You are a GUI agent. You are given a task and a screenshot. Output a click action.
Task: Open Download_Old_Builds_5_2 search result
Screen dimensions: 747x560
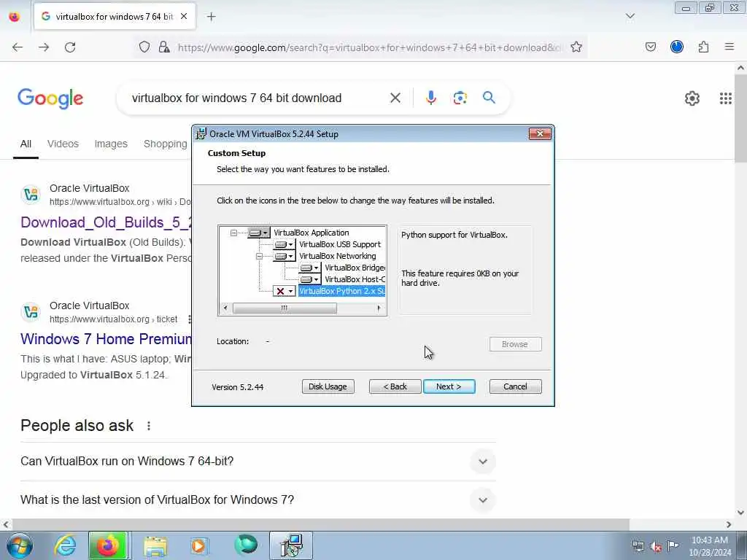point(107,222)
